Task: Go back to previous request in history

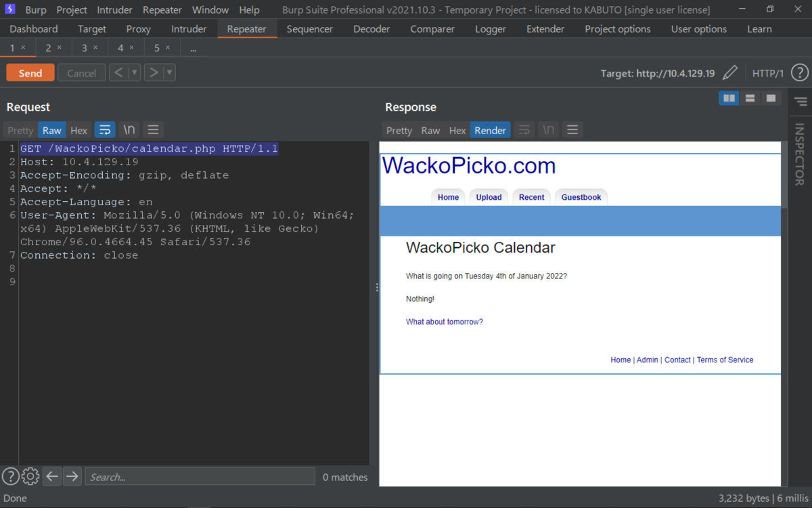Action: pos(118,72)
